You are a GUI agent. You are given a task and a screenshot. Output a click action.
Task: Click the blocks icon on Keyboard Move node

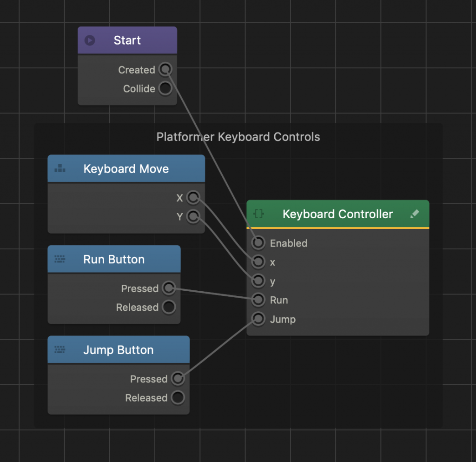(x=59, y=168)
